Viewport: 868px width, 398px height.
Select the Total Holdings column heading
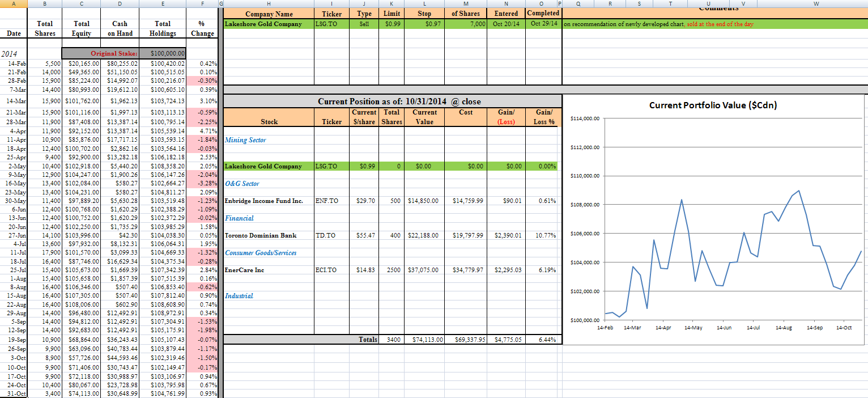[x=163, y=28]
